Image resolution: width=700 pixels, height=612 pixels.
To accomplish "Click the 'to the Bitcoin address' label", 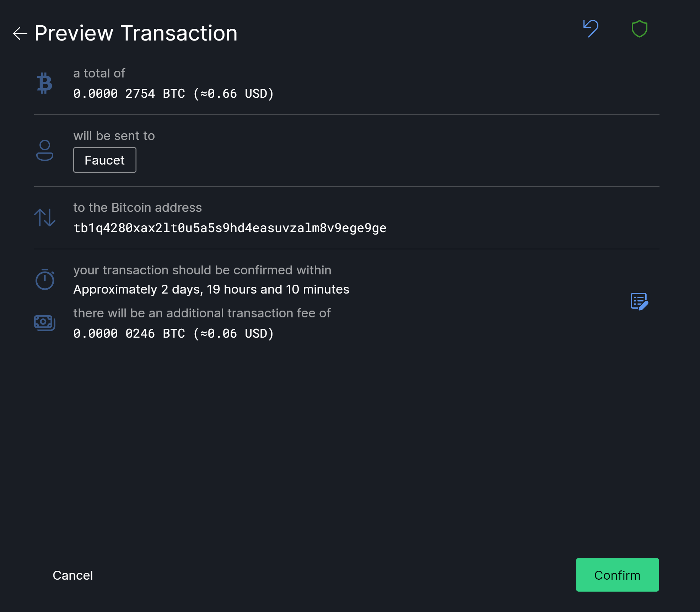I will [137, 208].
